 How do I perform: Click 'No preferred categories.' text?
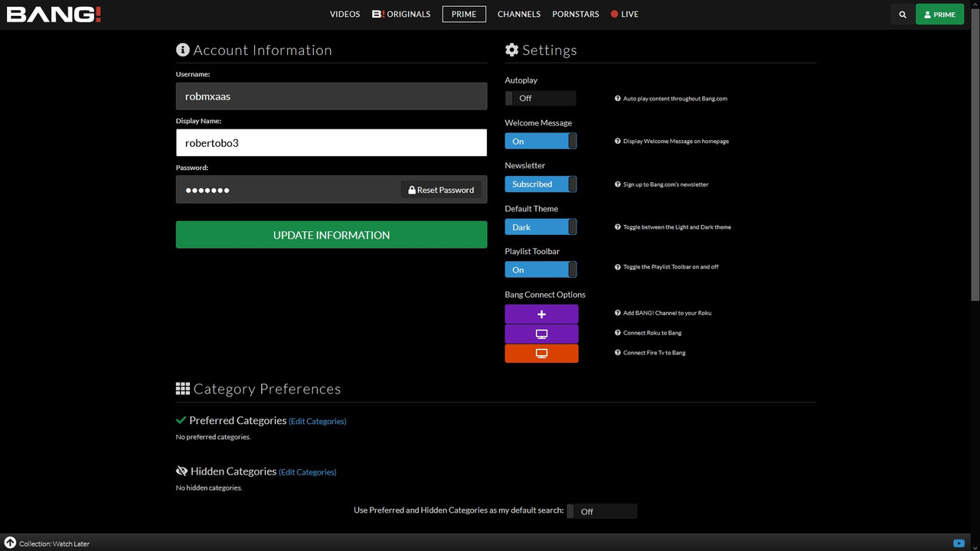coord(213,437)
